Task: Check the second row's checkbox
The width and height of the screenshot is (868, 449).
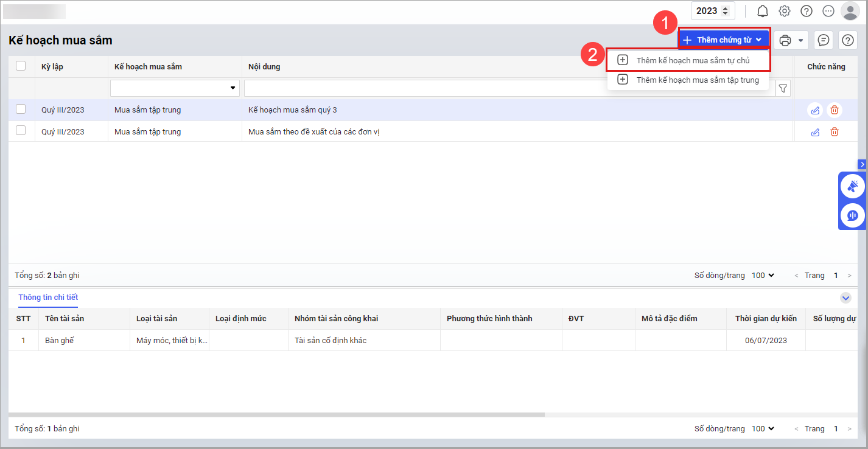Action: coord(21,131)
